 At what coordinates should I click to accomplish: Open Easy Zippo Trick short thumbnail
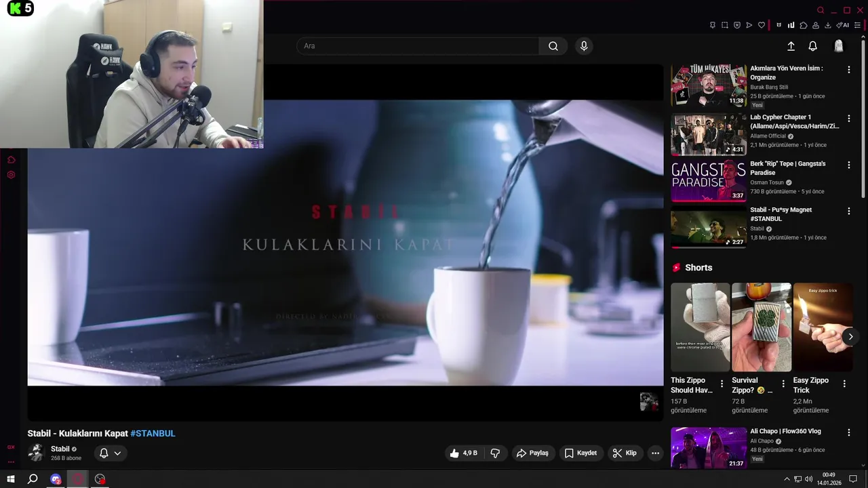(x=823, y=327)
